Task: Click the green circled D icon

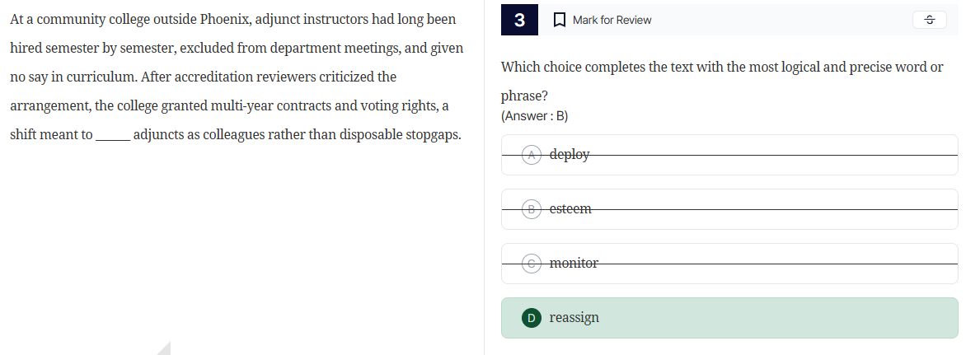Action: [x=532, y=317]
